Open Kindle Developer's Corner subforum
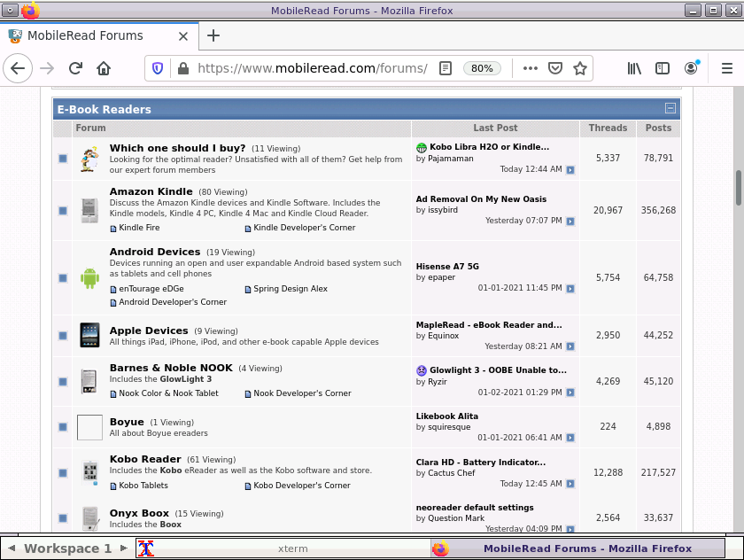The width and height of the screenshot is (744, 560). pyautogui.click(x=304, y=228)
